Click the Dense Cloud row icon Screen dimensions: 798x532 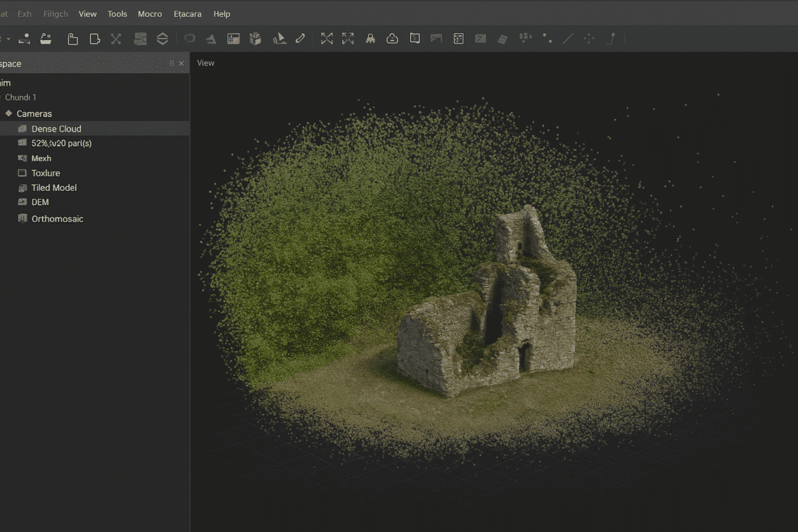pyautogui.click(x=23, y=128)
